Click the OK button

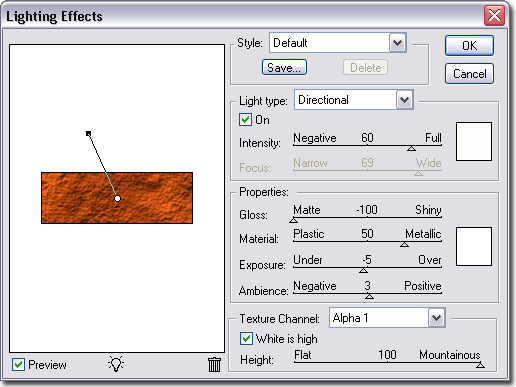[x=469, y=46]
